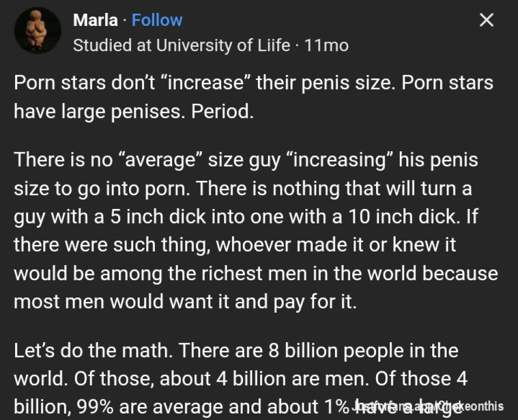Click the line "there were such thing, whoever"
518x420 pixels.
point(234,245)
